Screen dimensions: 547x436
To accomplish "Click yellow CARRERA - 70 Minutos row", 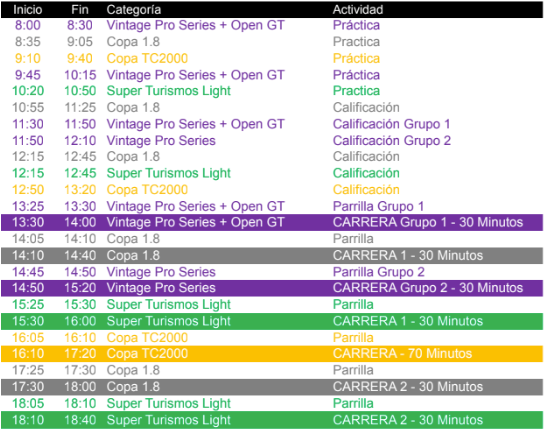I will (x=272, y=354).
